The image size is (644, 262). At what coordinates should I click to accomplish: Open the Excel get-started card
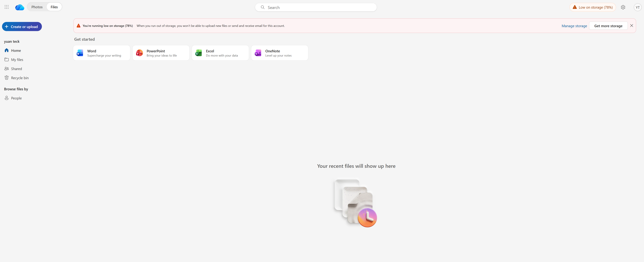coord(220,53)
